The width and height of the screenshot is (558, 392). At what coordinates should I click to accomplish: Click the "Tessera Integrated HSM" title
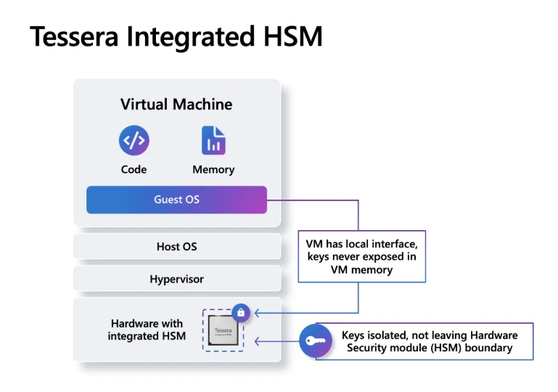[x=176, y=37]
